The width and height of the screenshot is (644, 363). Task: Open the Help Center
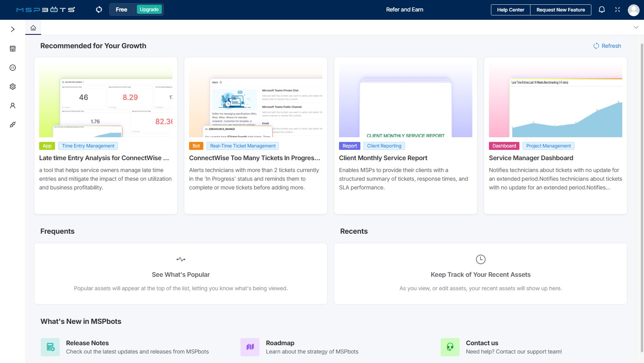pos(510,10)
